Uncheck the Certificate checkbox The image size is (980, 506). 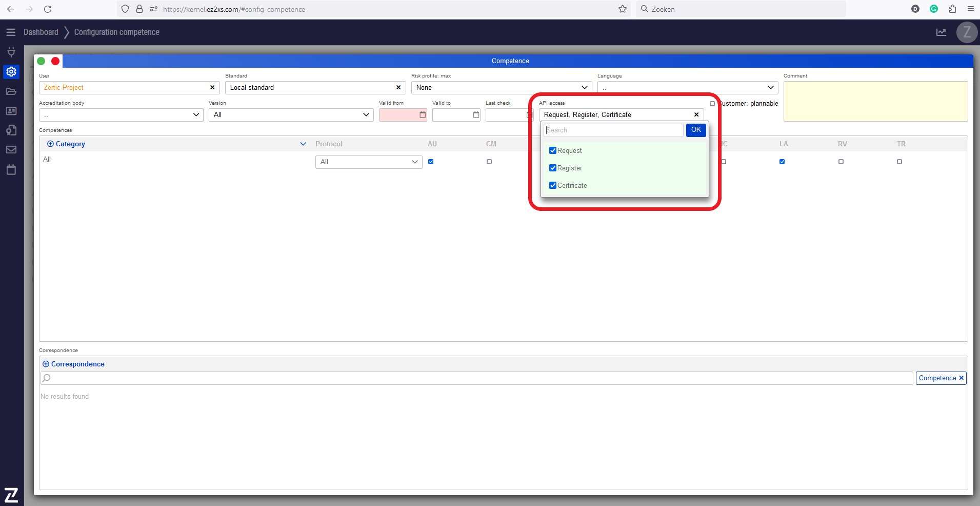[553, 186]
